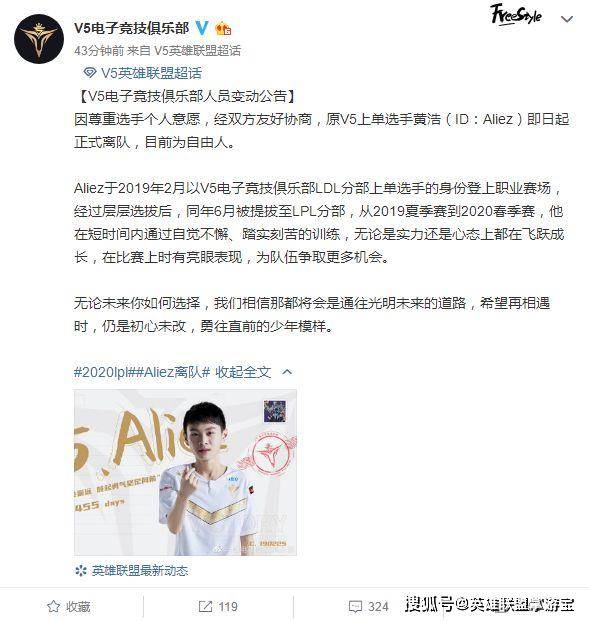Collapse the post with 收起全文
This screenshot has height=621, width=589.
click(243, 372)
